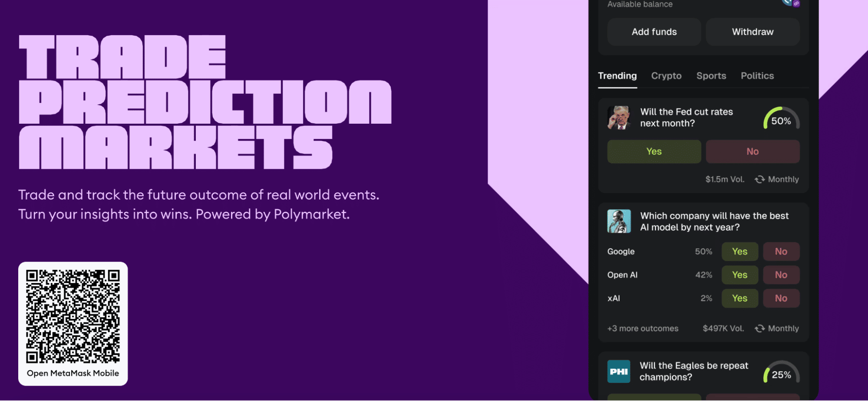Click the 25% gauge on Eagles market

[781, 373]
